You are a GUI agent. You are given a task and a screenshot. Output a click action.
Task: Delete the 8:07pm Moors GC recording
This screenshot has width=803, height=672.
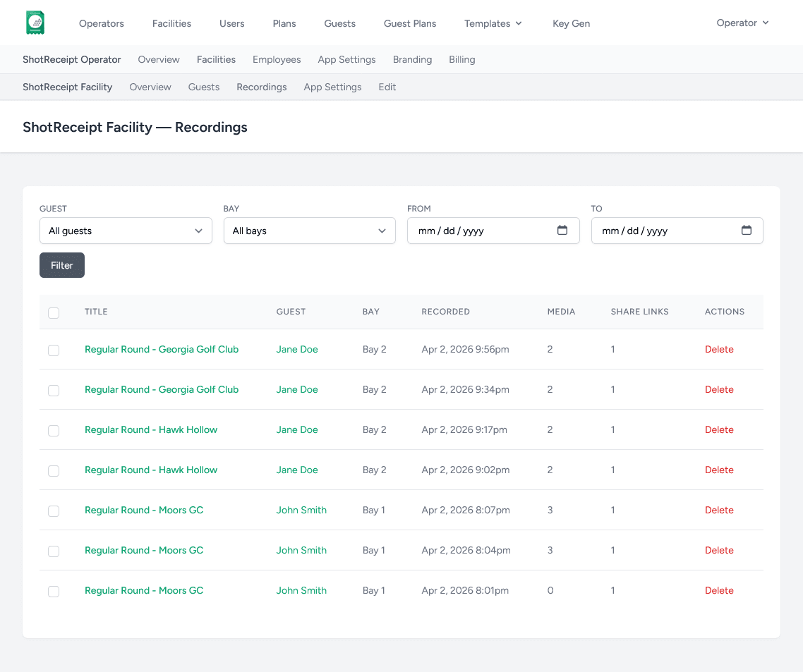(719, 510)
